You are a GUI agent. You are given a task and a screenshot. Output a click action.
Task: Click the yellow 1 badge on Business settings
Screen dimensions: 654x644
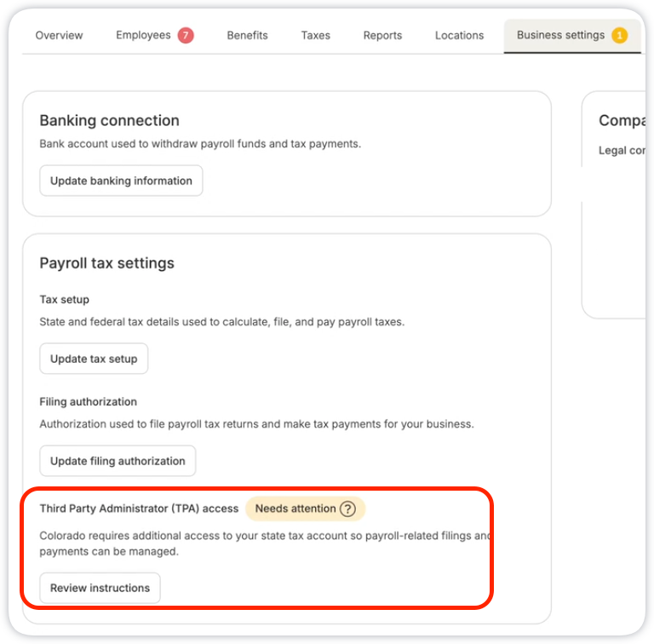[x=619, y=36]
